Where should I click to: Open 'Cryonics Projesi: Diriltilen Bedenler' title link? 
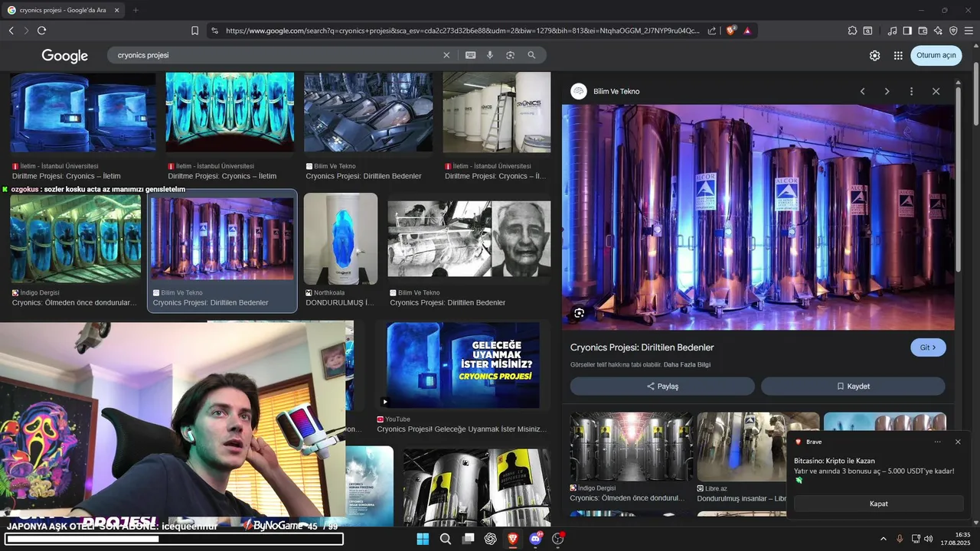tap(642, 347)
